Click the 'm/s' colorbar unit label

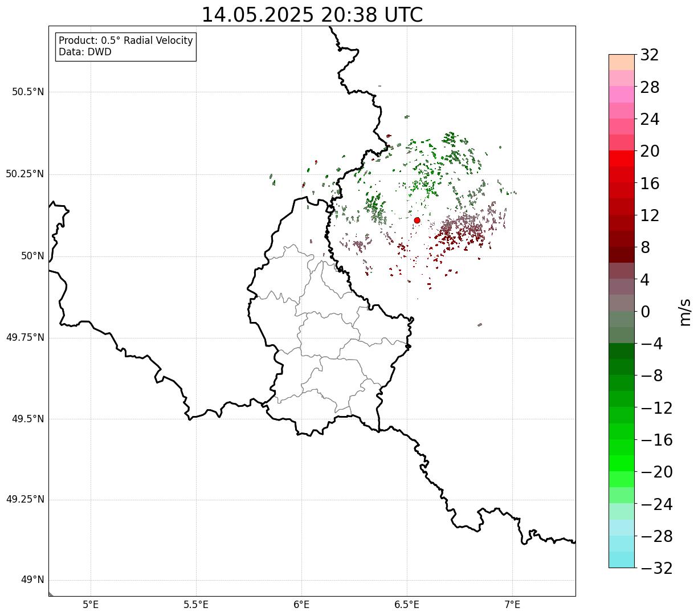pyautogui.click(x=685, y=312)
